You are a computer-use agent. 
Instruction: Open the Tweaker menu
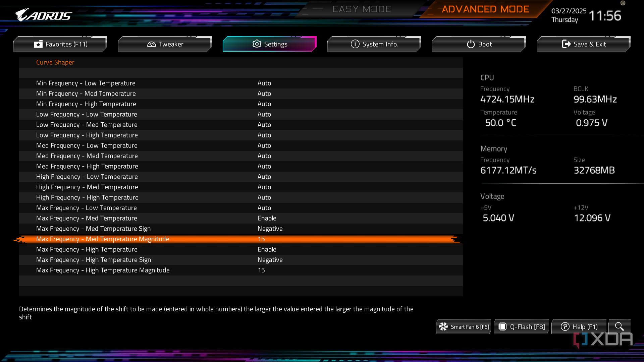pyautogui.click(x=165, y=44)
